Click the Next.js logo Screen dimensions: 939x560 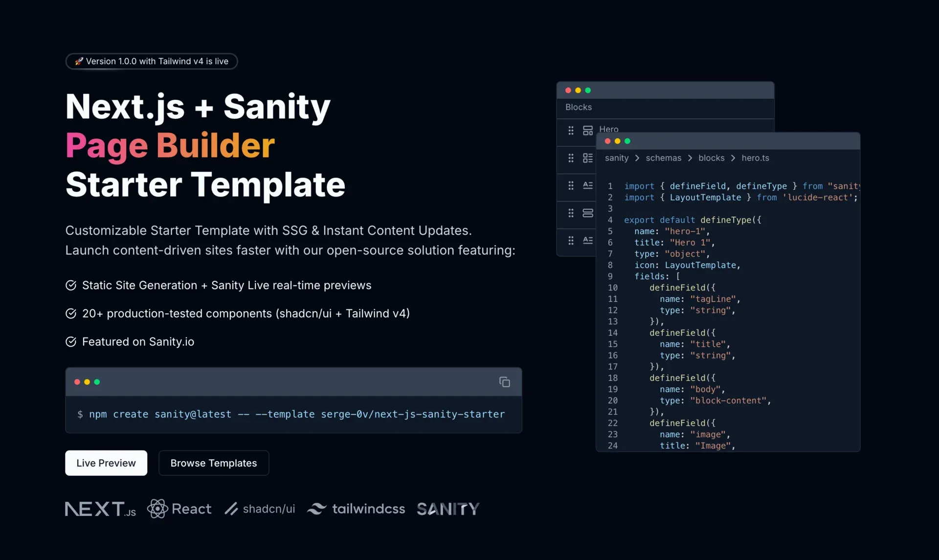pos(101,509)
